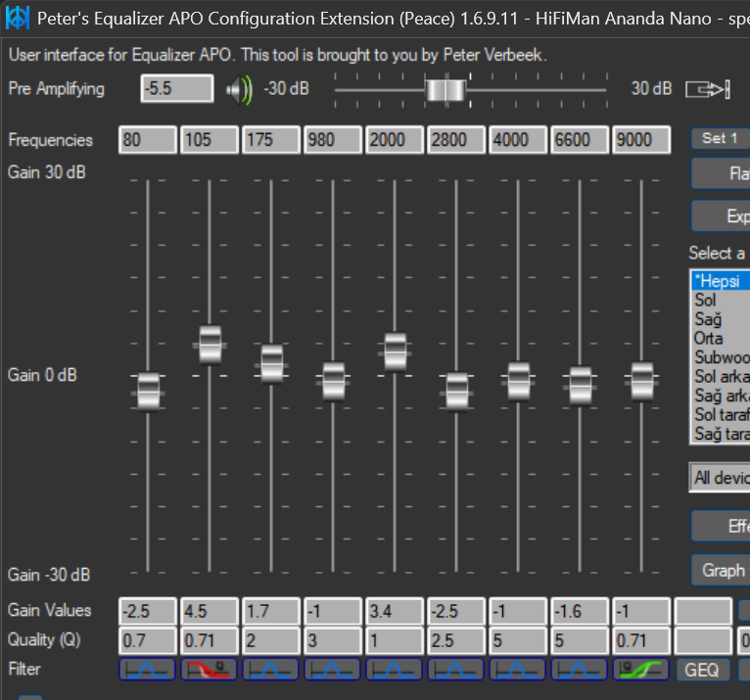Open green high-shelf filter icon for 9000 Hz
Screen dimensions: 750x700
tap(641, 670)
